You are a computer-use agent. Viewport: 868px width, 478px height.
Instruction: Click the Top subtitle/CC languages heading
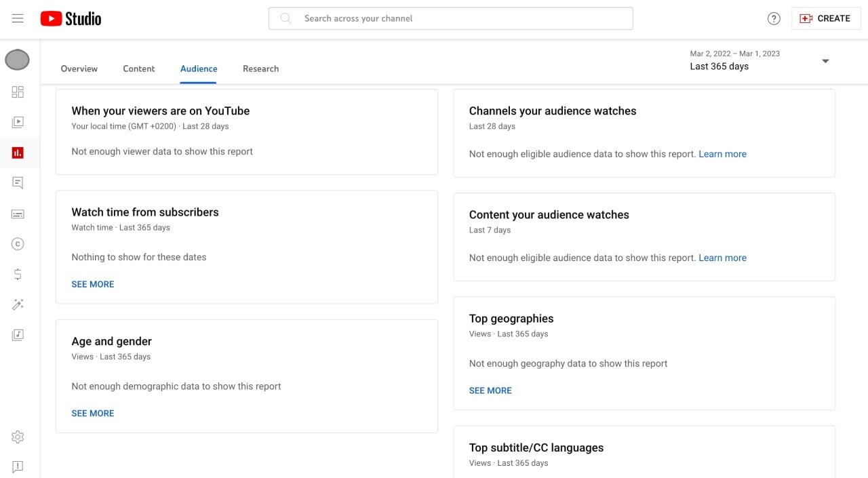(x=536, y=447)
